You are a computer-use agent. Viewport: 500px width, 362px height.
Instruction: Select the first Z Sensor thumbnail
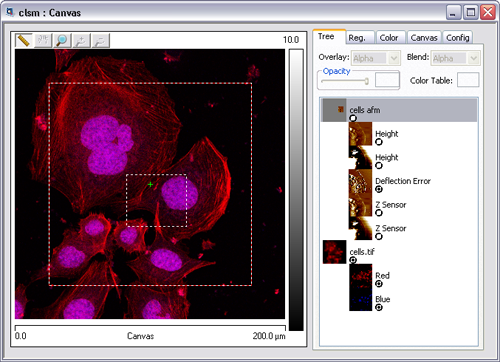pos(360,205)
